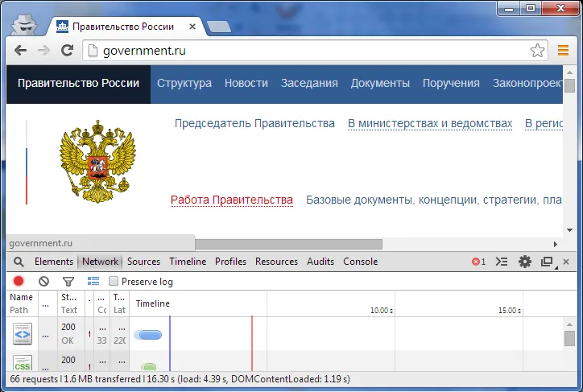Viewport: 583px width, 392px height.
Task: Click the red load event marker line
Action: coord(252,343)
